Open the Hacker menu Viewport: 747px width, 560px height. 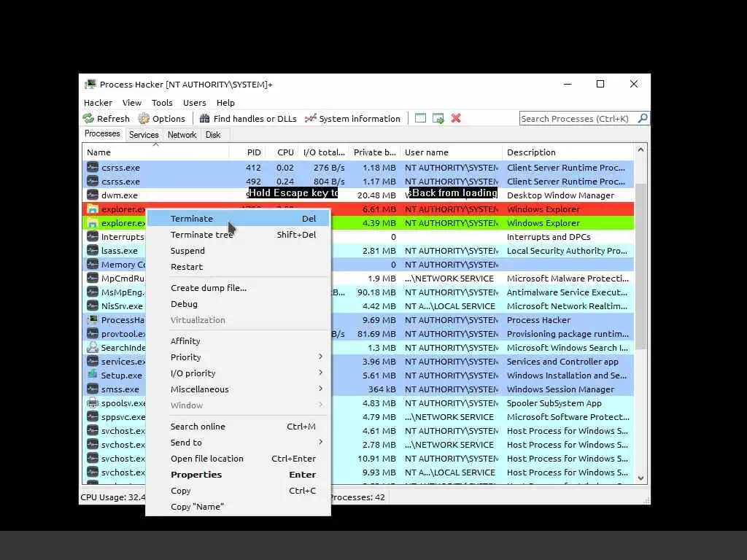(98, 103)
